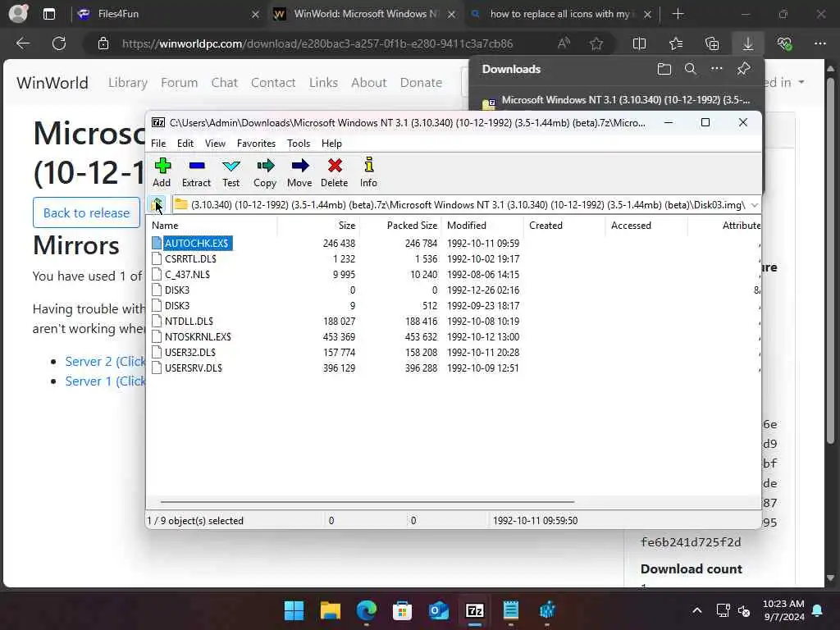Open downloaded Windows NT 3.1 file entry
Image resolution: width=840 pixels, height=630 pixels.
(616, 101)
